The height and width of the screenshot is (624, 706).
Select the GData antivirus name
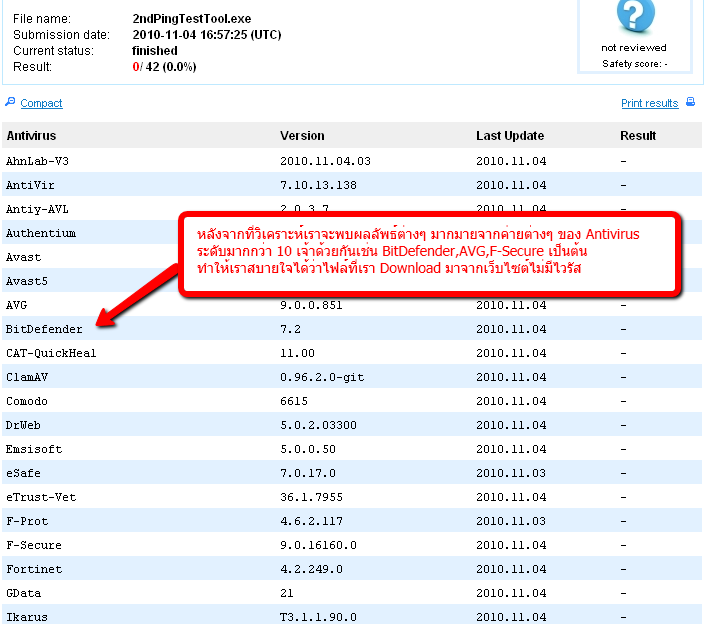point(23,593)
